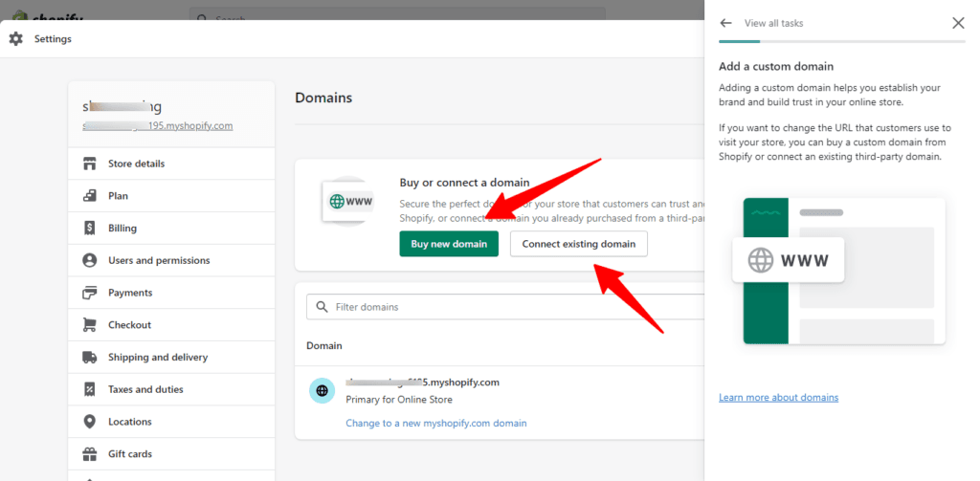Click Change to a new myshopify.com domain
The width and height of the screenshot is (980, 481).
436,423
